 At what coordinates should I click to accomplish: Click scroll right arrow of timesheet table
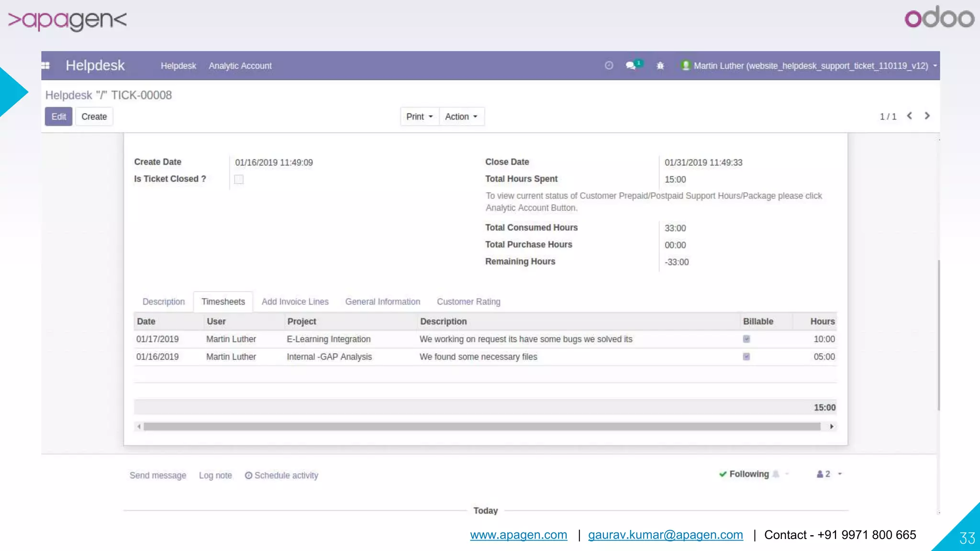[x=832, y=426]
